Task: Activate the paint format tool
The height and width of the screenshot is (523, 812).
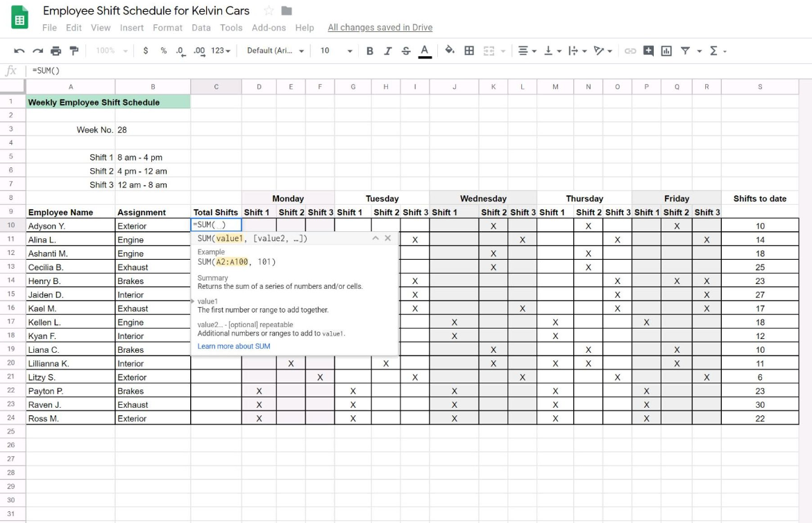Action: 74,51
